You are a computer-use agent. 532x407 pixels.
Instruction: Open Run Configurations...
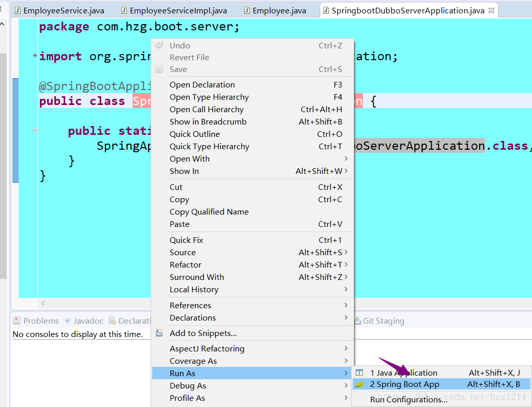point(442,399)
